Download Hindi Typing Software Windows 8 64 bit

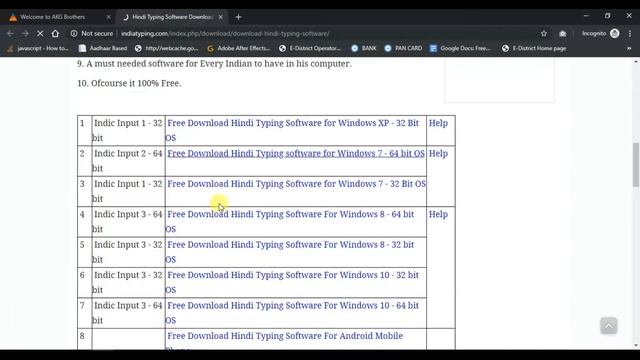point(290,222)
